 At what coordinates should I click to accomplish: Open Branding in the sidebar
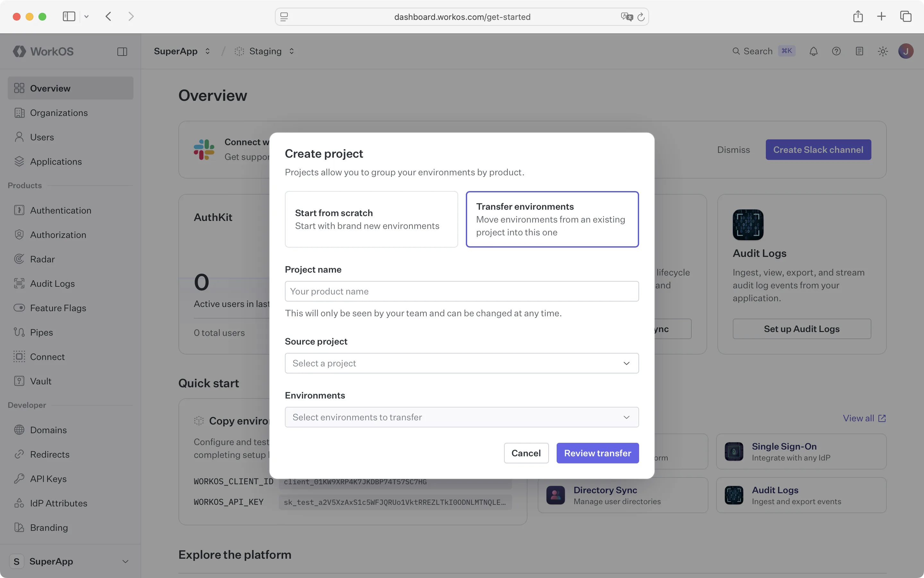[70, 528]
